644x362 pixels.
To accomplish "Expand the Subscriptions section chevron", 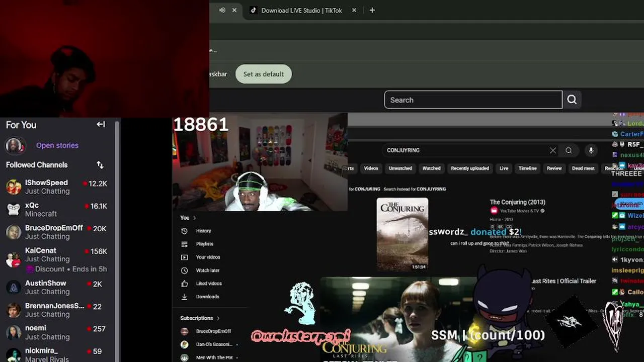I will tap(218, 318).
